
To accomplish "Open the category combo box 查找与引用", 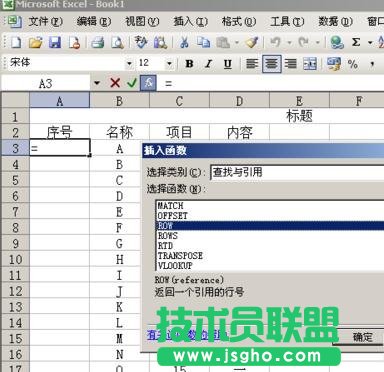I will (297, 172).
